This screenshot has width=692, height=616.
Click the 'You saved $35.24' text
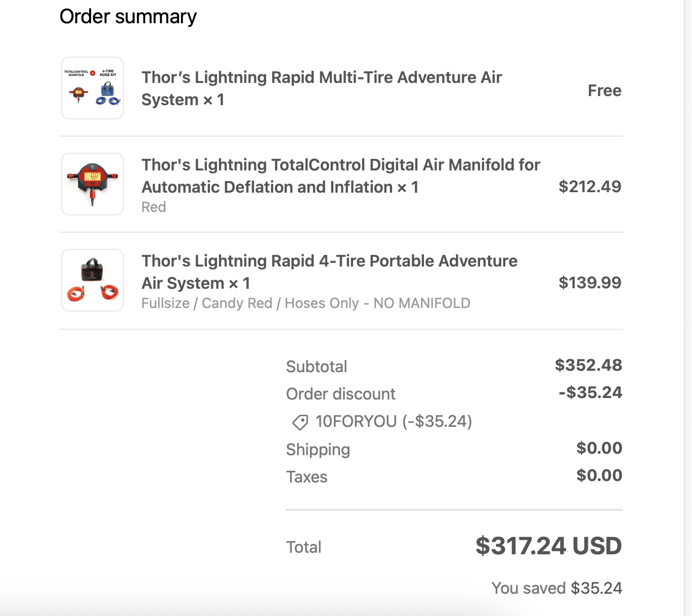click(x=556, y=588)
